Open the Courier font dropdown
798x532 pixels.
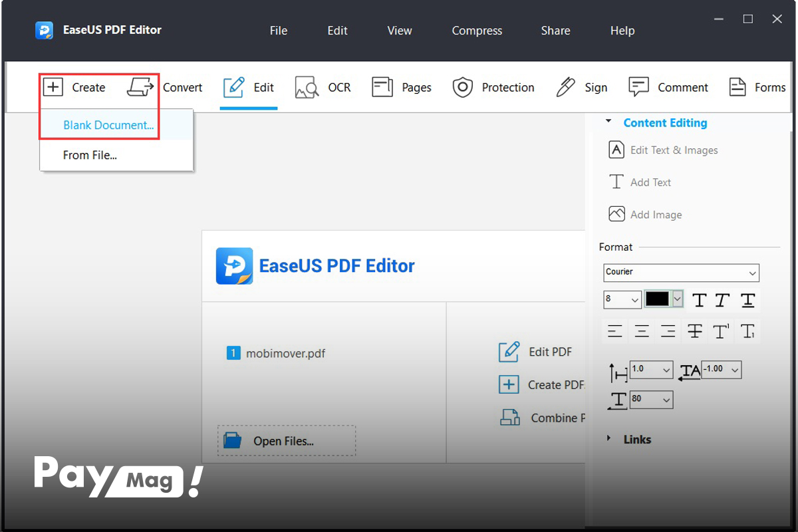[681, 273]
